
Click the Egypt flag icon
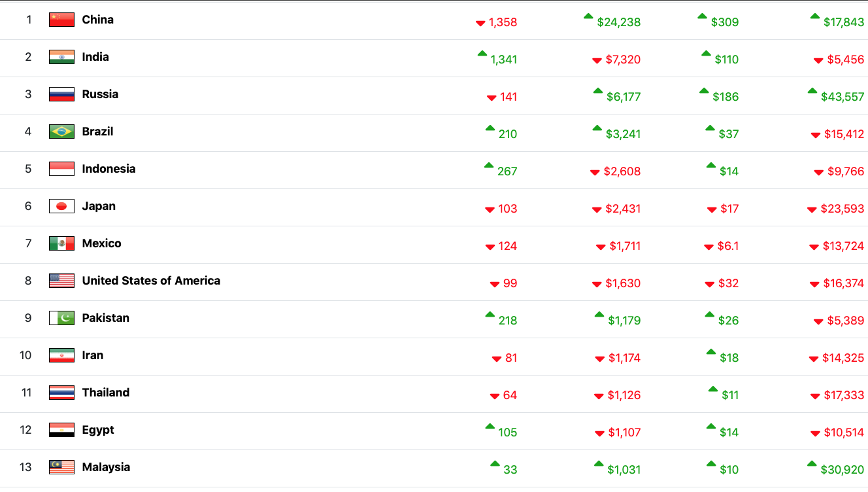(x=61, y=430)
